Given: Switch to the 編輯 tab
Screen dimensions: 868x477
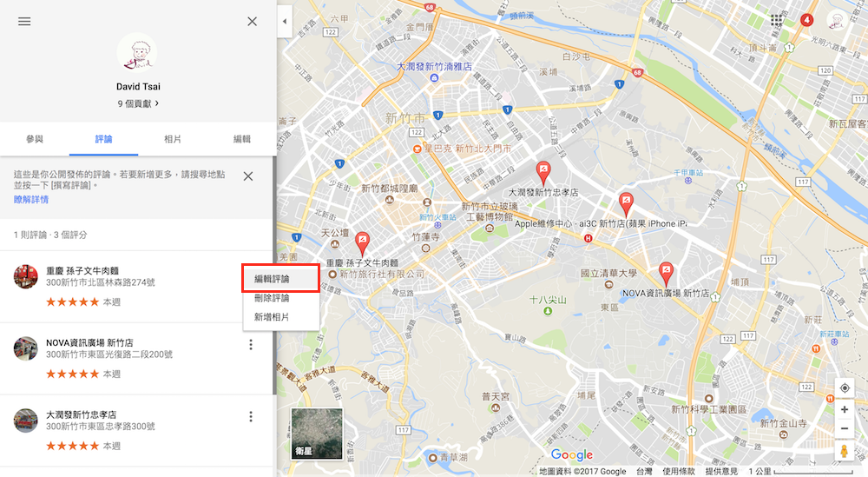Looking at the screenshot, I should 242,139.
